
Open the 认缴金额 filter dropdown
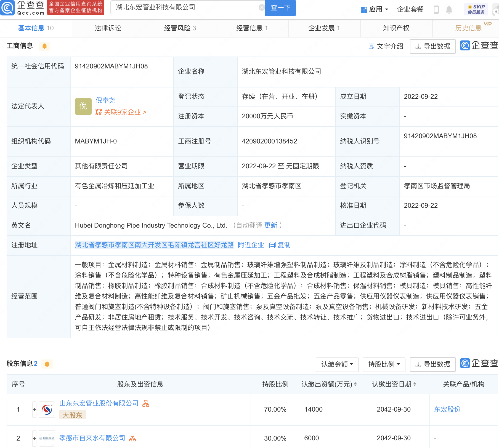tap(337, 364)
